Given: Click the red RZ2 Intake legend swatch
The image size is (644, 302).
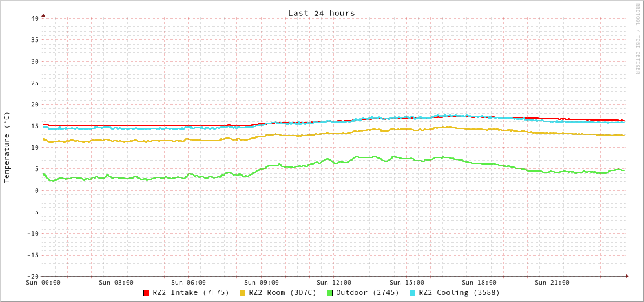Looking at the screenshot, I should [x=147, y=293].
